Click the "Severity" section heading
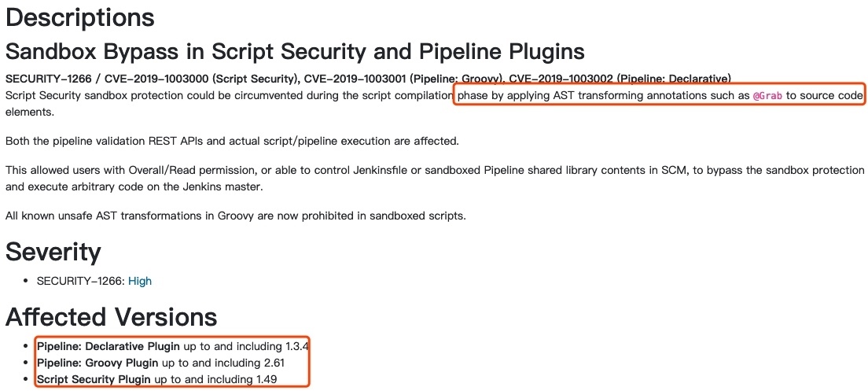 53,253
